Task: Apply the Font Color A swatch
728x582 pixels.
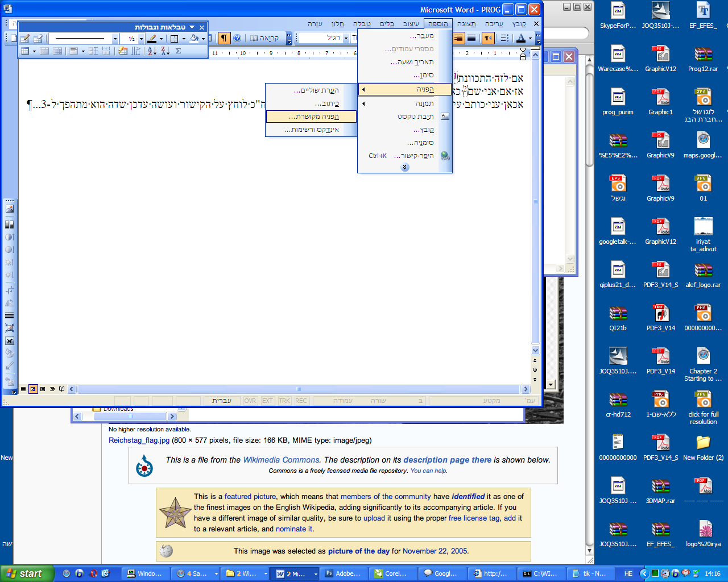Action: click(521, 38)
